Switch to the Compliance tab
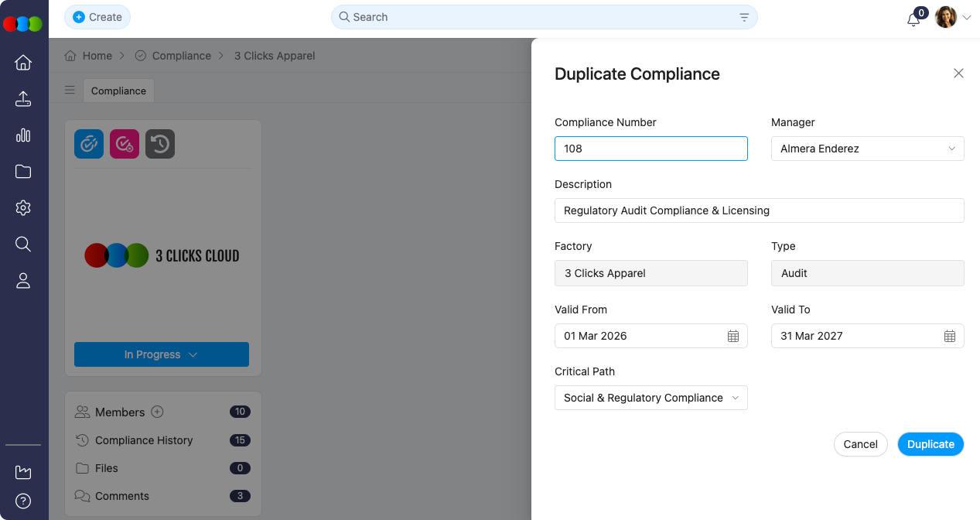The height and width of the screenshot is (520, 980). [118, 91]
